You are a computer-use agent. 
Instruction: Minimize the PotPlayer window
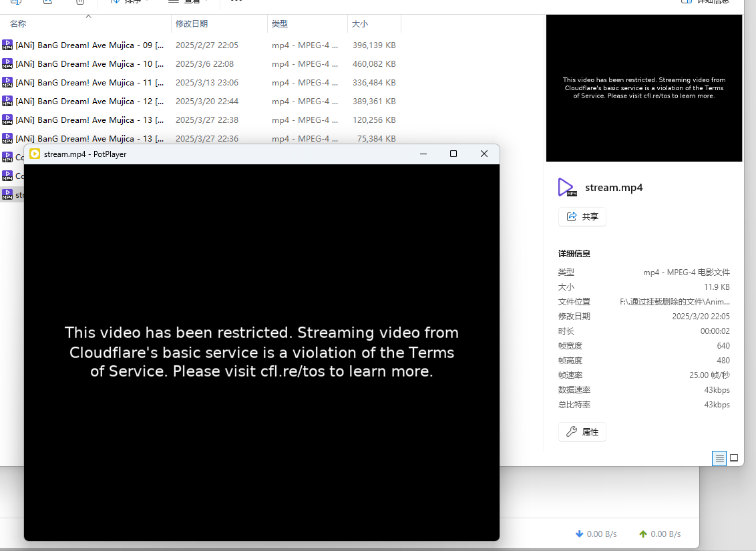coord(423,154)
